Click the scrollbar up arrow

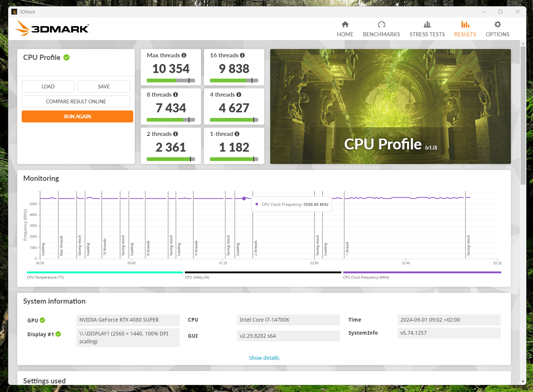pyautogui.click(x=523, y=43)
